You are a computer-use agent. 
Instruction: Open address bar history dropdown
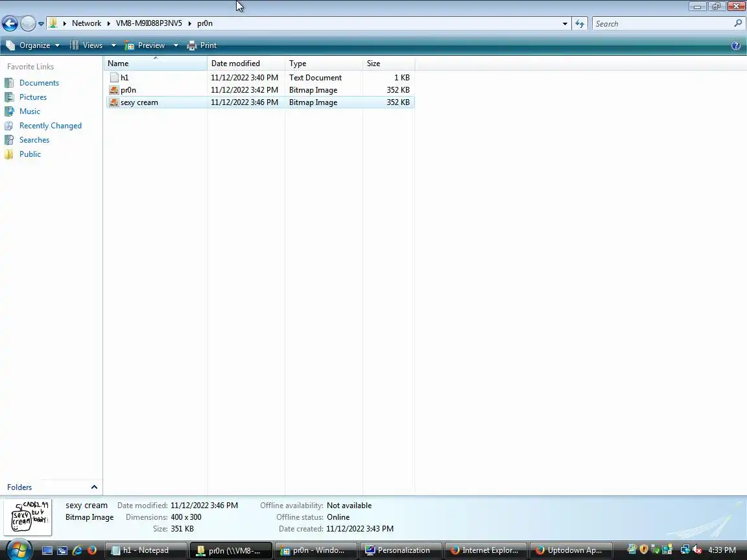[x=565, y=24]
